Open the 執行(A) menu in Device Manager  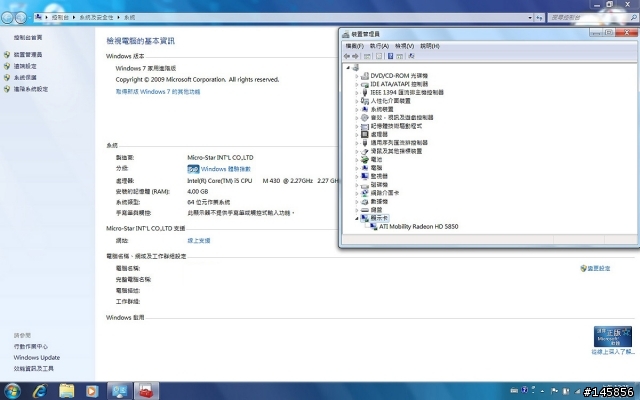(379, 46)
